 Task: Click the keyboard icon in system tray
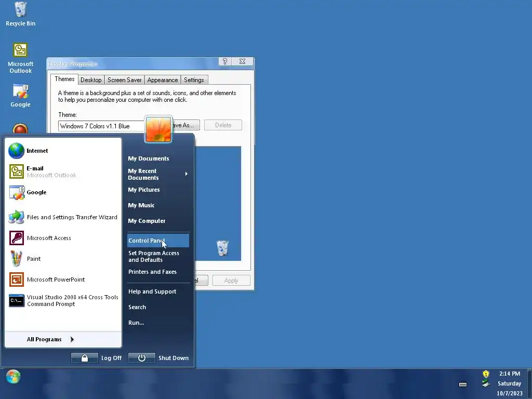[463, 384]
